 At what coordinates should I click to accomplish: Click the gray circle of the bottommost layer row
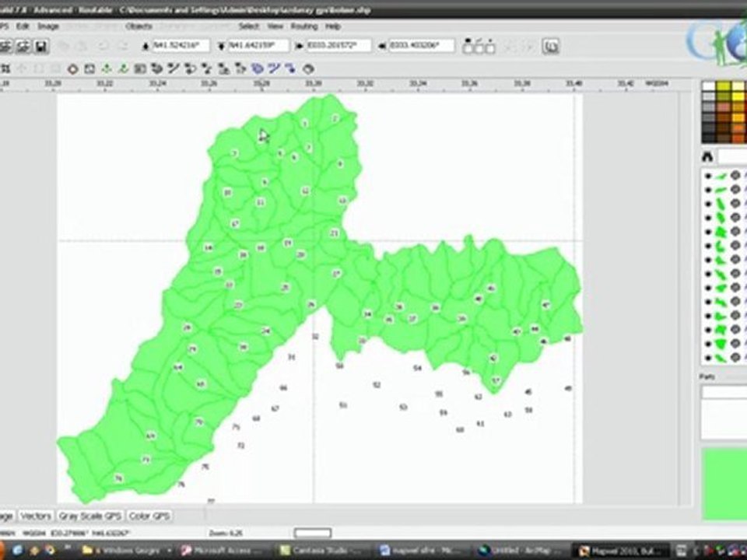pos(735,358)
